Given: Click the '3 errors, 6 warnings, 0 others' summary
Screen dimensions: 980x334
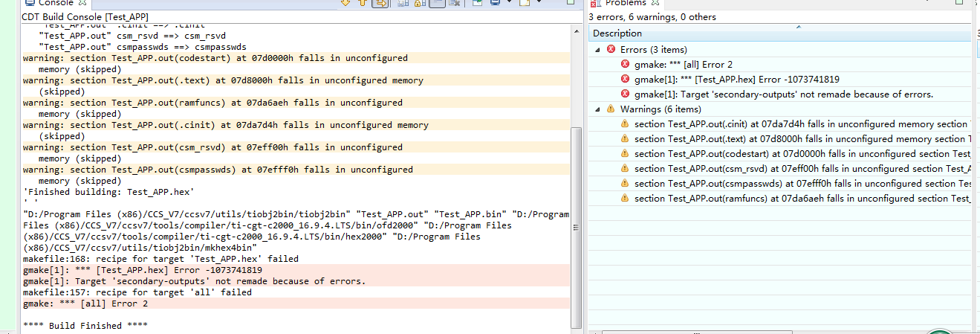Looking at the screenshot, I should [652, 16].
